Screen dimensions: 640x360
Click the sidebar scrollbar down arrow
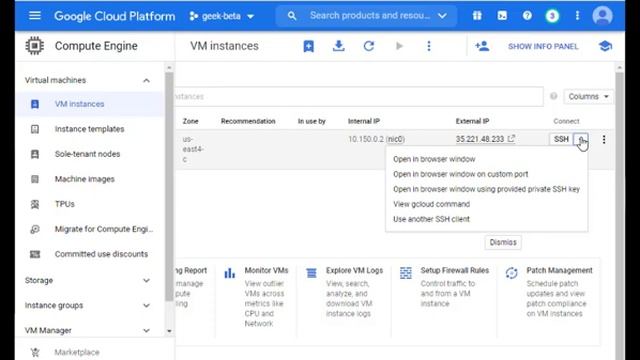click(x=169, y=331)
